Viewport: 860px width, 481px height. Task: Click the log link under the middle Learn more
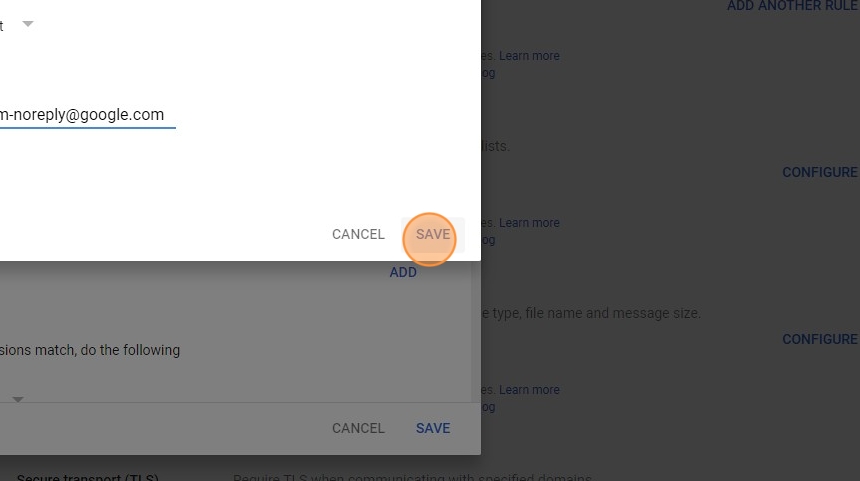pyautogui.click(x=488, y=241)
